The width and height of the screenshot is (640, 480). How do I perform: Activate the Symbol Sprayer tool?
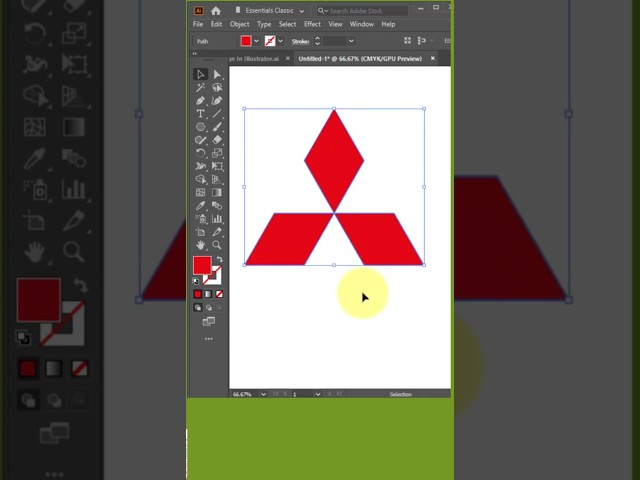[200, 219]
